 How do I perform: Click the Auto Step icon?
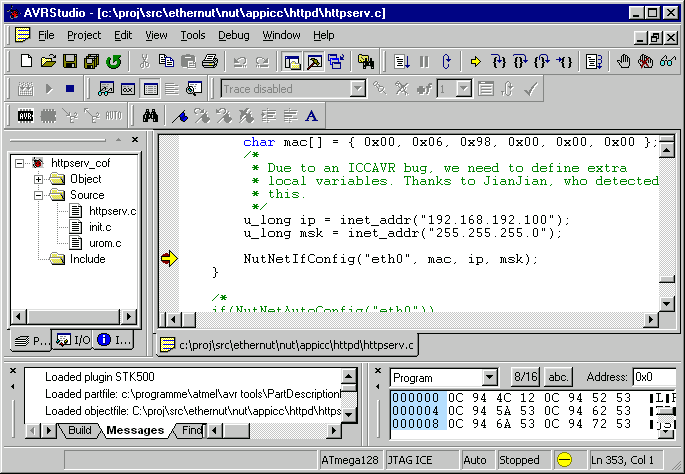(x=594, y=61)
